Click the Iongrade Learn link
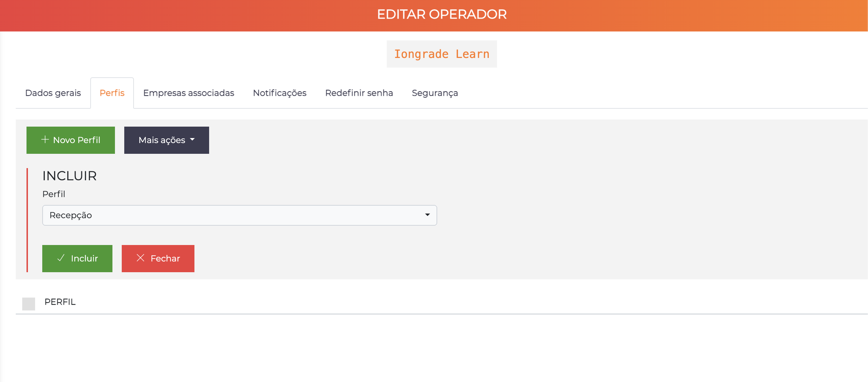The image size is (868, 382). click(442, 54)
